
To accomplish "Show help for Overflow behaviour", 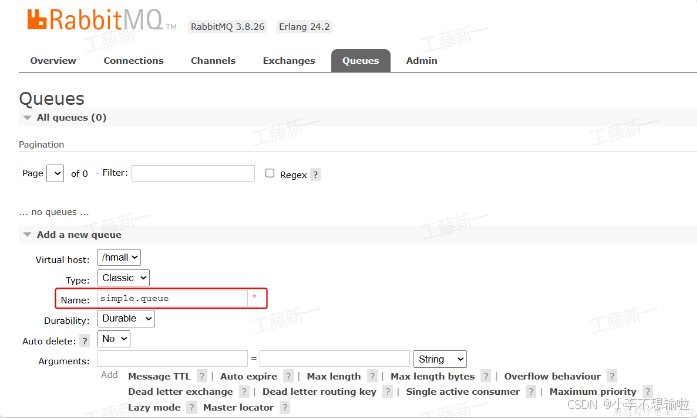I will click(x=612, y=376).
